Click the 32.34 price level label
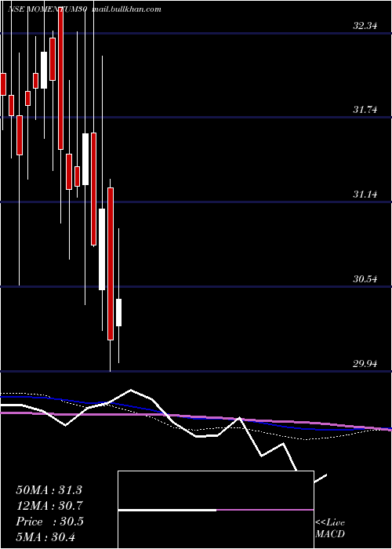 (365, 26)
